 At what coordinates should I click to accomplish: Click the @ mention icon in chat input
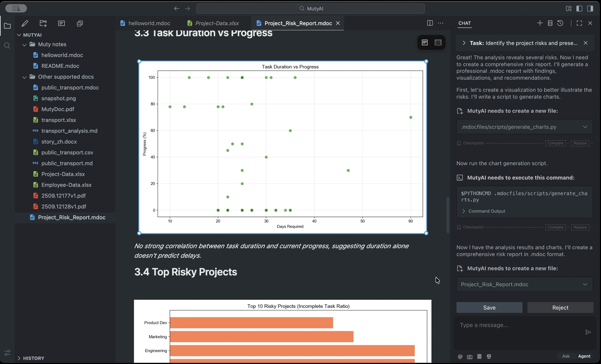coord(460,357)
